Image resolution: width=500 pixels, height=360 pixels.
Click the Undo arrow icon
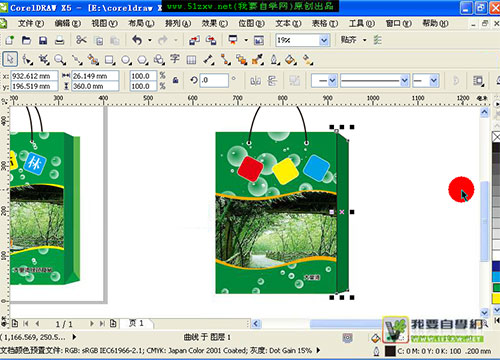137,40
